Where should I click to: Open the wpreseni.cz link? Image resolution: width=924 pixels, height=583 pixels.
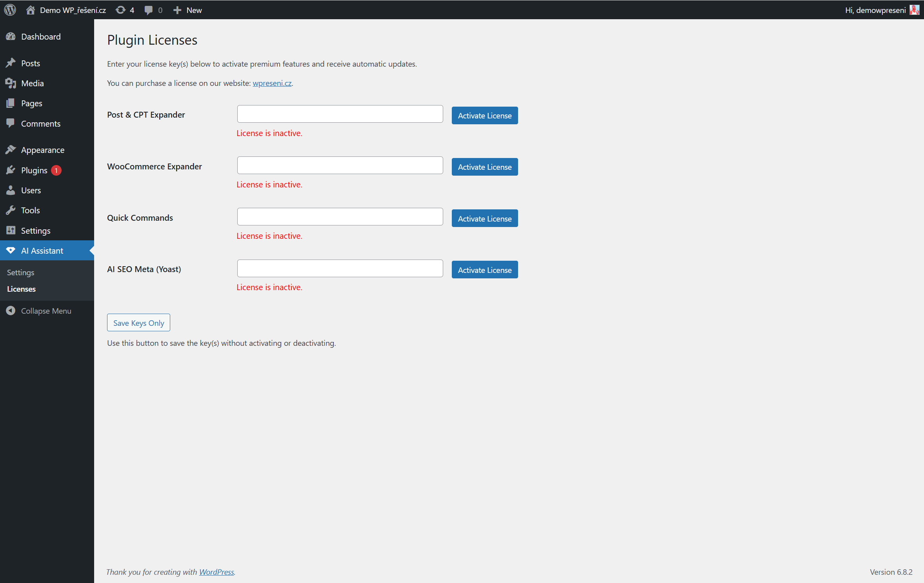pos(272,83)
